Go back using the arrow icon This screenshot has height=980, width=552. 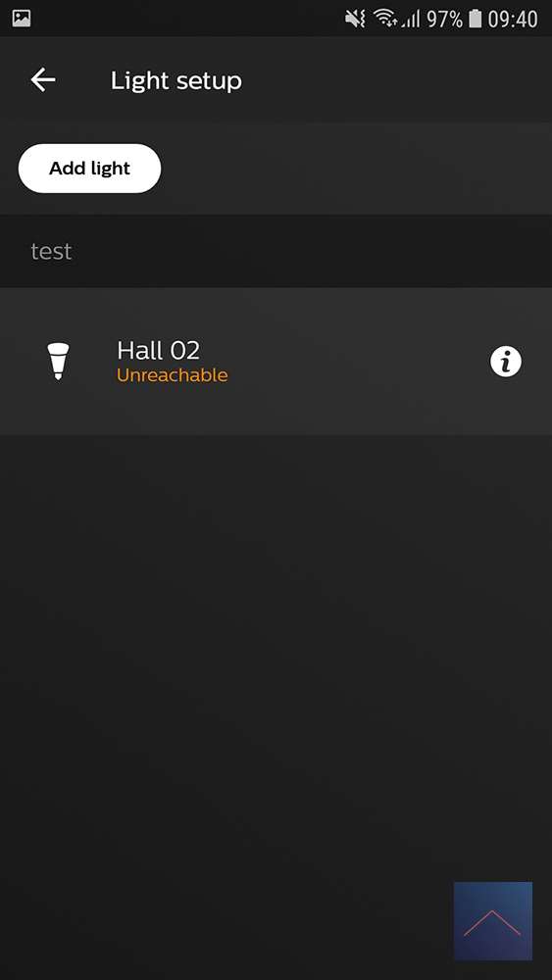[x=43, y=80]
